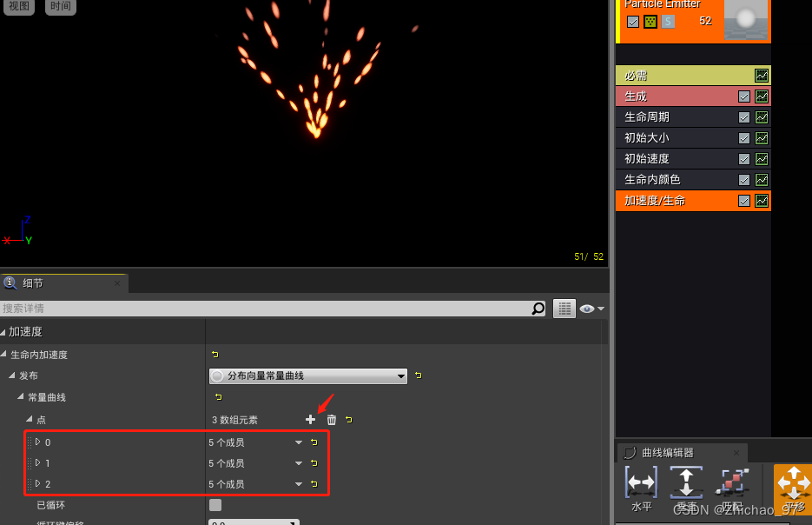The image size is (812, 525).
Task: Reset the 发布 distribution to default
Action: point(419,375)
